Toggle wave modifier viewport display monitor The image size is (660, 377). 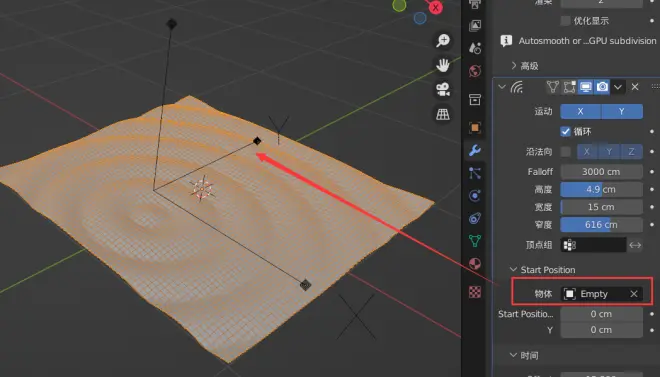[585, 87]
